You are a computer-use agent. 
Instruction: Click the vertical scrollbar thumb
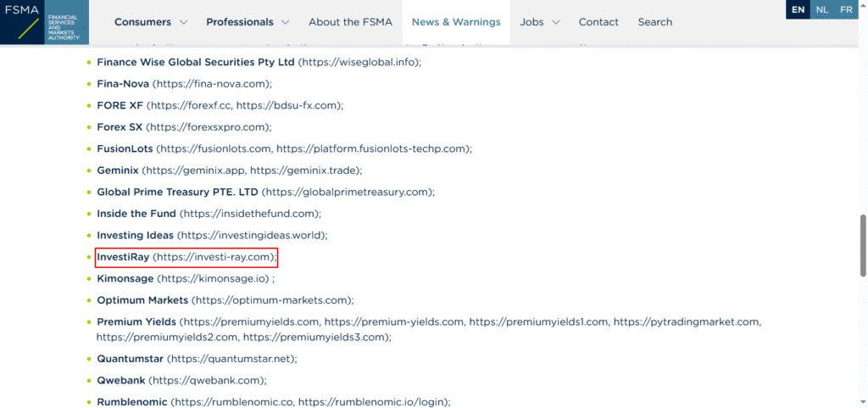click(x=862, y=245)
